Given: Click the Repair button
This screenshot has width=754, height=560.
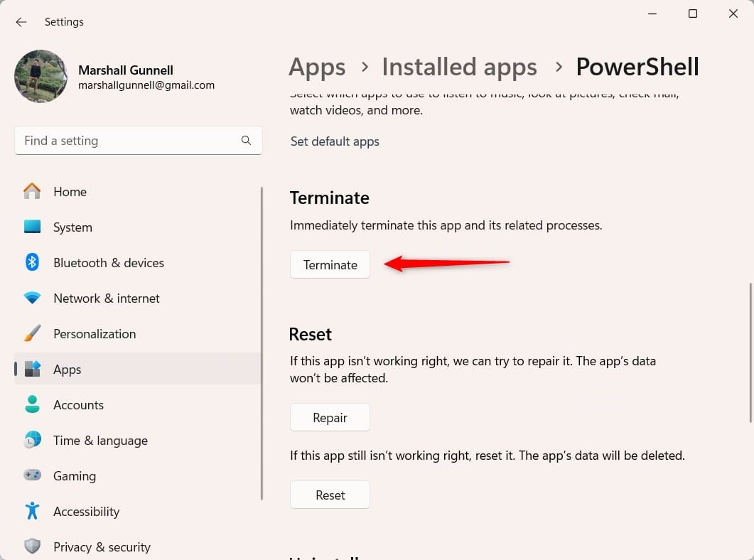Looking at the screenshot, I should point(330,417).
